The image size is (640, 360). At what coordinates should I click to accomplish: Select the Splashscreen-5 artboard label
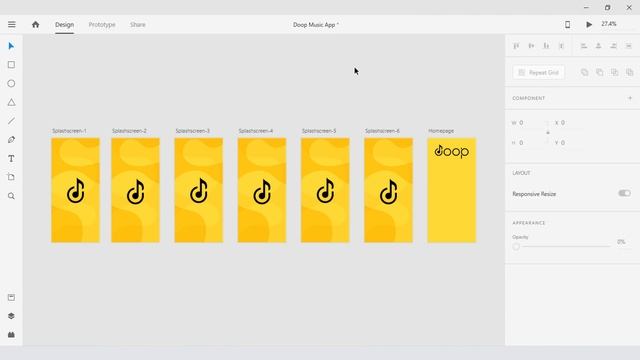[319, 131]
